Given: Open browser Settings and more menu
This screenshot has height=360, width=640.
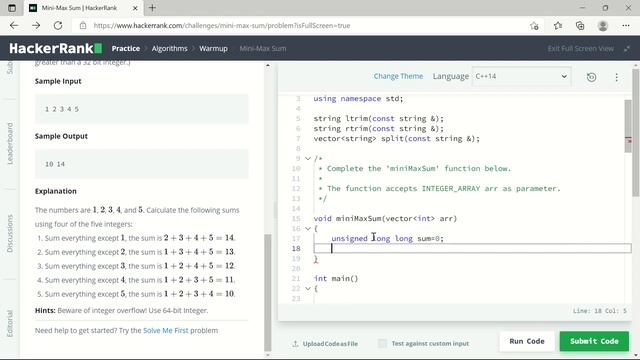Looking at the screenshot, I should (x=626, y=26).
